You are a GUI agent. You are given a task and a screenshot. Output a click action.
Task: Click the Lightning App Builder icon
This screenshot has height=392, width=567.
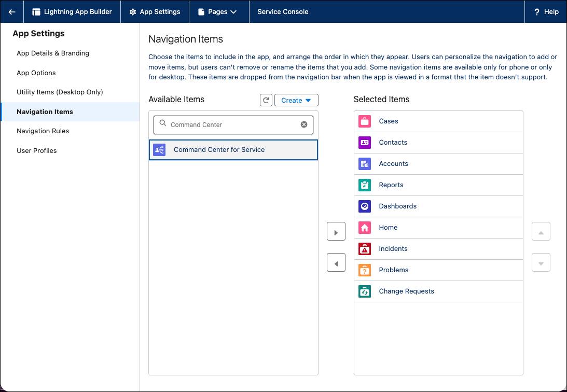tap(36, 12)
